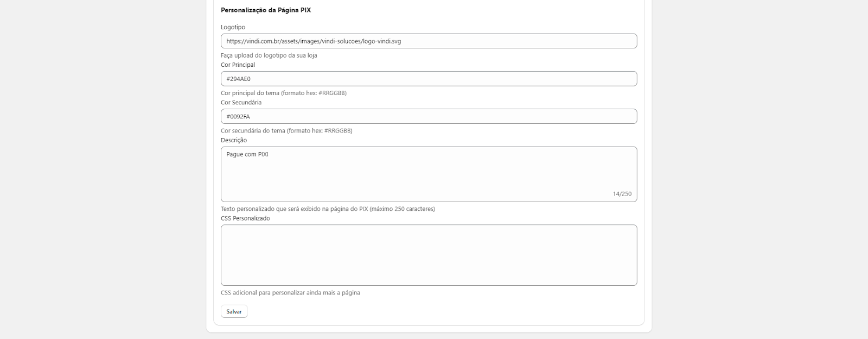Click the 'Pague com PIX!' description text
Image resolution: width=868 pixels, height=339 pixels.
247,154
